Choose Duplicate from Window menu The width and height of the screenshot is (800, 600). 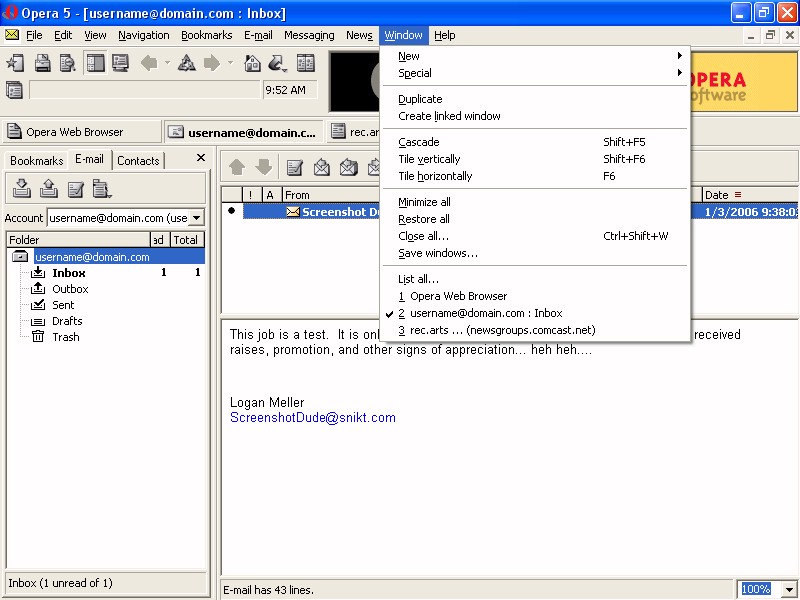pos(536,99)
